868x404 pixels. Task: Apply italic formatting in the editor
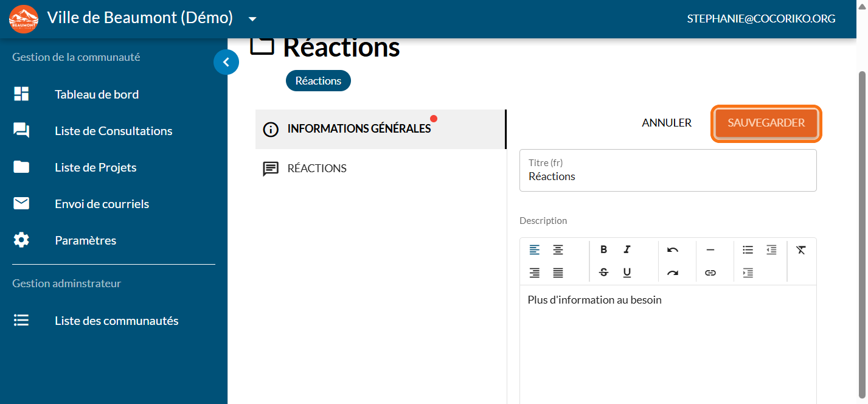click(x=627, y=249)
